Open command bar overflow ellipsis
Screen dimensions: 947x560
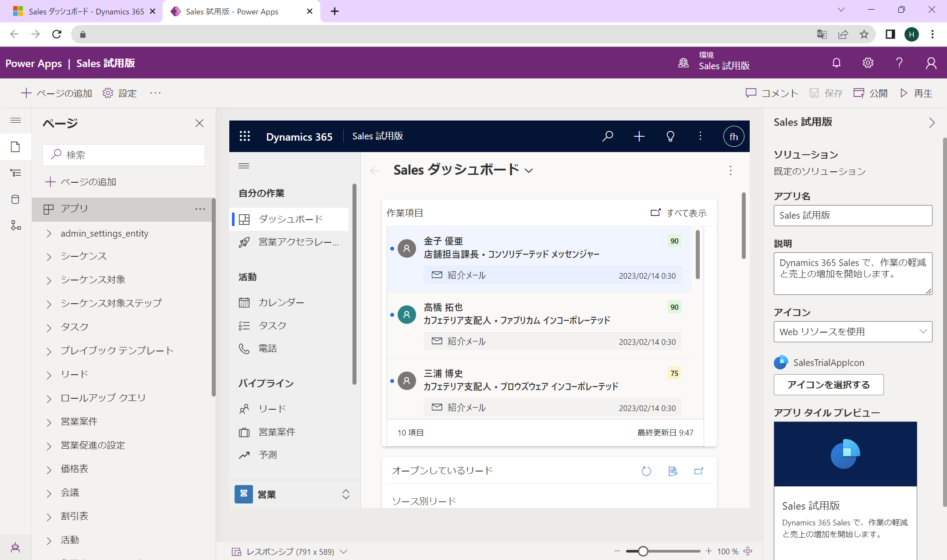click(x=155, y=93)
